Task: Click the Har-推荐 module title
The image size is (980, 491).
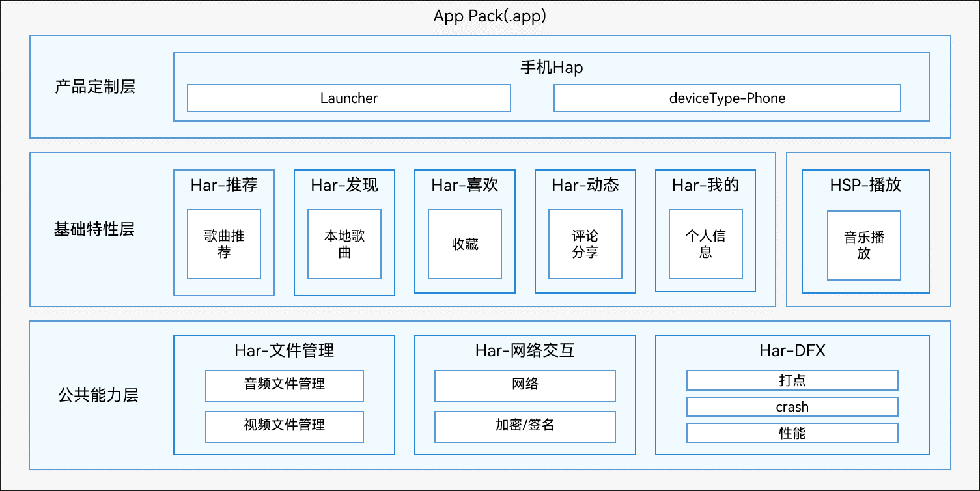Action: pyautogui.click(x=224, y=185)
